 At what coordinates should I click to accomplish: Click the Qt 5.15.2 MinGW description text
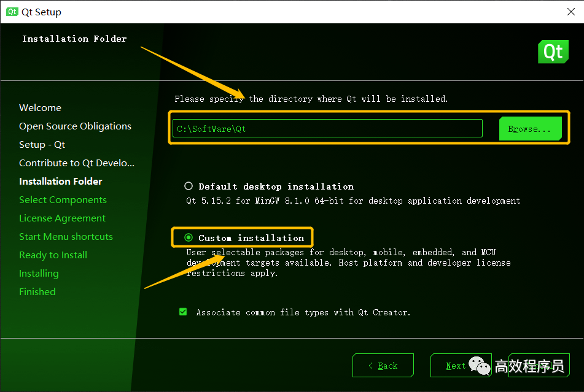pos(353,201)
